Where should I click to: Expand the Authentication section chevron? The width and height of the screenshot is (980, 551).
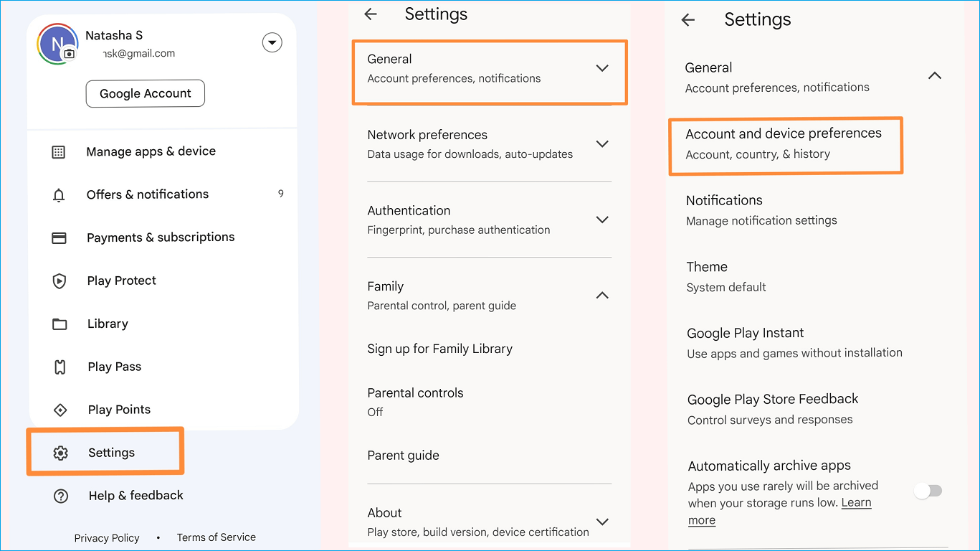tap(602, 220)
